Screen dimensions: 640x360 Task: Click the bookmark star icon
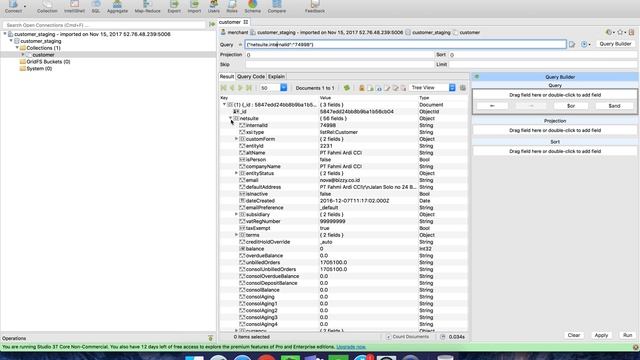pyautogui.click(x=621, y=32)
